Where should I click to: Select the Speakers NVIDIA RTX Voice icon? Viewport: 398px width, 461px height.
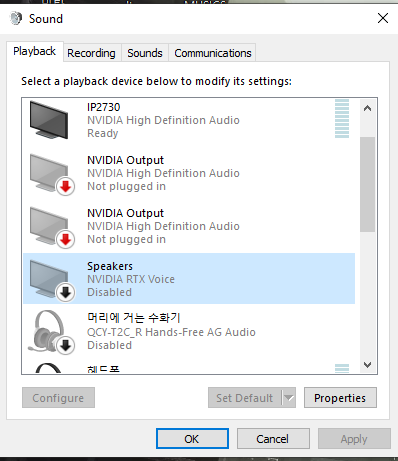52,280
